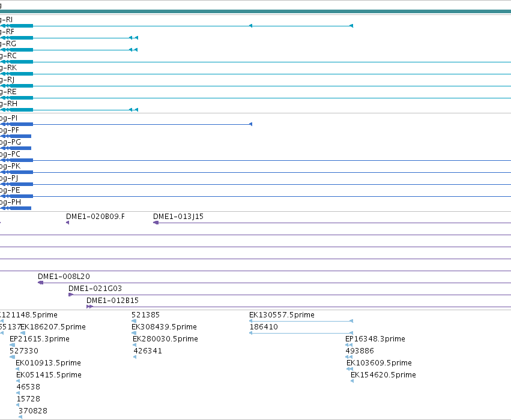Click the g-RJ transcript label
The width and height of the screenshot is (511, 420).
click(7, 80)
